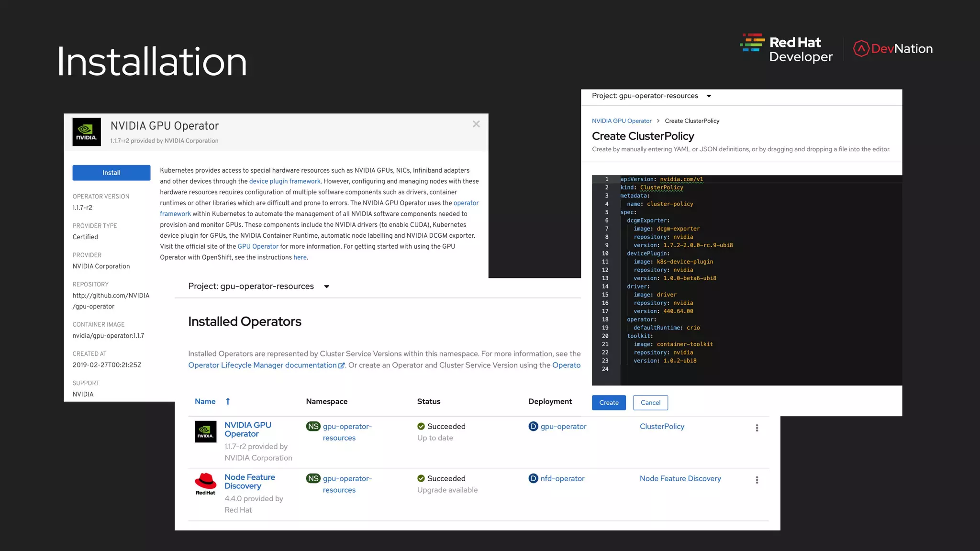
Task: Click the NS badge in NVIDIA operator row
Action: tap(313, 427)
